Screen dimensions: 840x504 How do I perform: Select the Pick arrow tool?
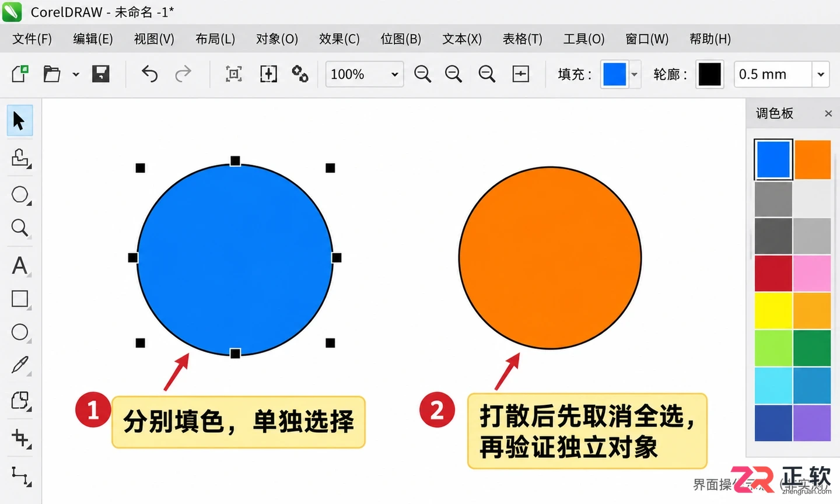click(19, 121)
